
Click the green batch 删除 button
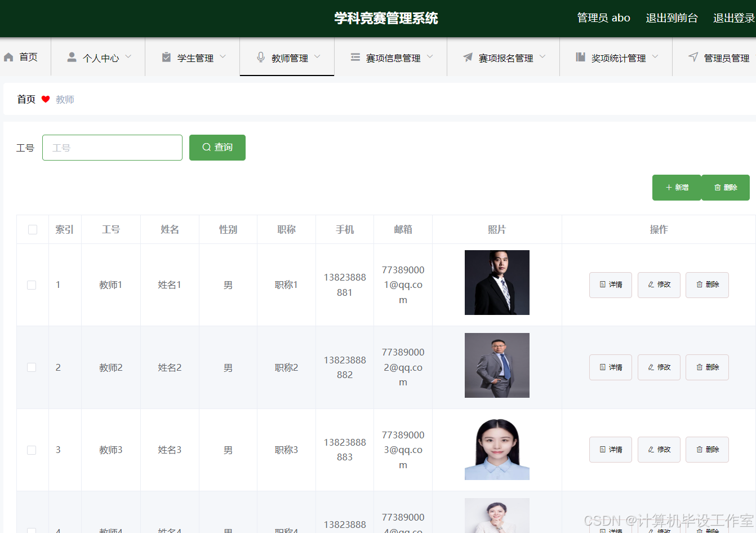click(x=726, y=188)
